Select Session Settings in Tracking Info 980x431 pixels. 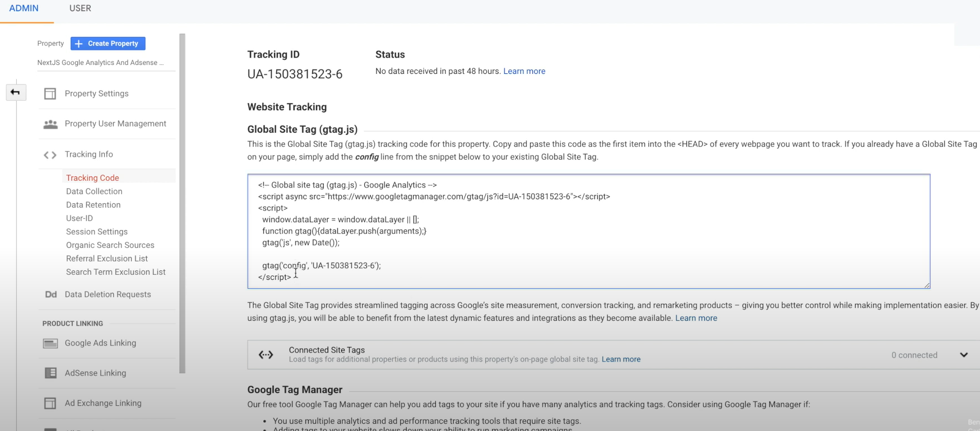[x=97, y=232]
